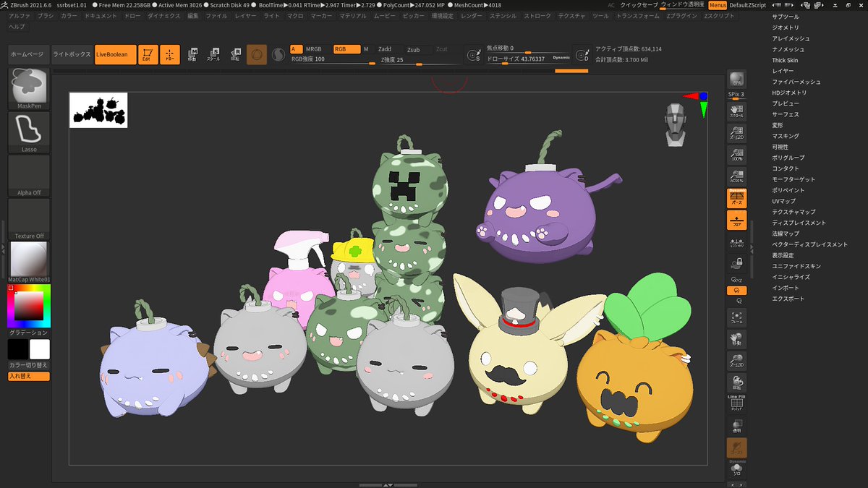Expand the ジオメトリ geometry section
The image size is (868, 488).
coord(786,27)
